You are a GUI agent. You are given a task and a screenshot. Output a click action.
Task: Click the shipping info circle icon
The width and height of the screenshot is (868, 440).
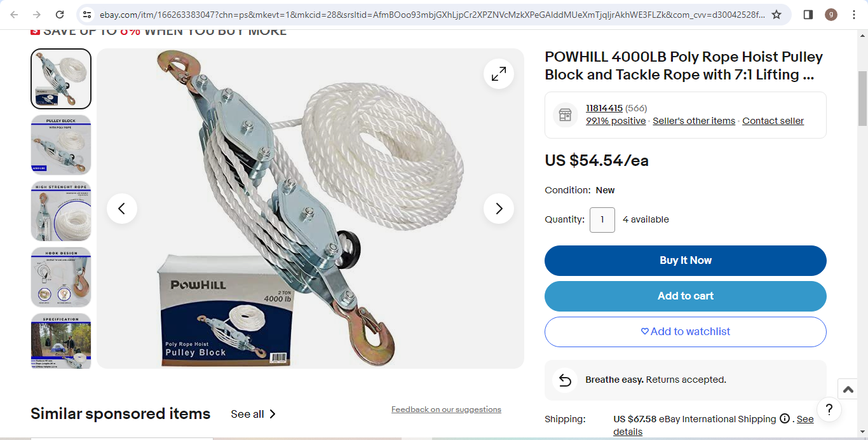[x=785, y=419]
